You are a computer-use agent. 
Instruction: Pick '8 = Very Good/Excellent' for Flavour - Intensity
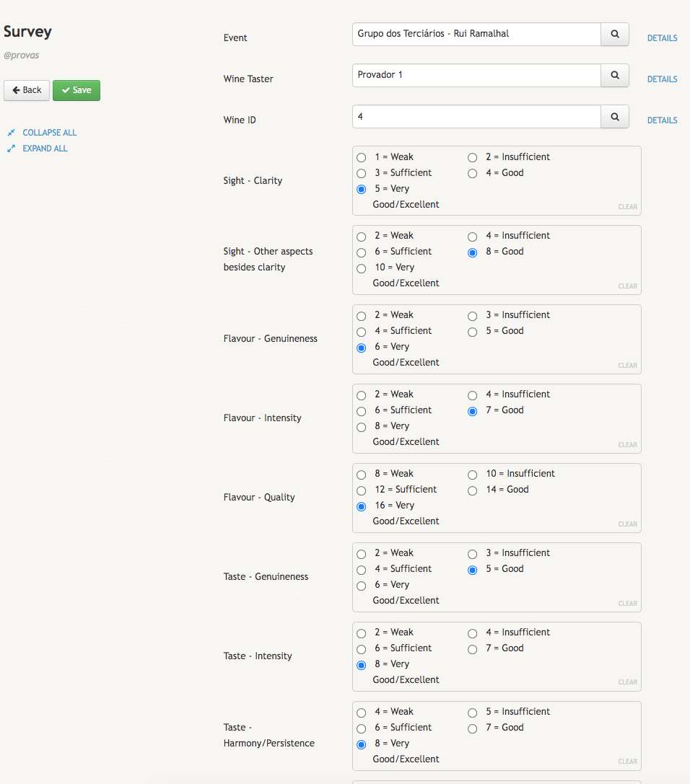click(361, 427)
